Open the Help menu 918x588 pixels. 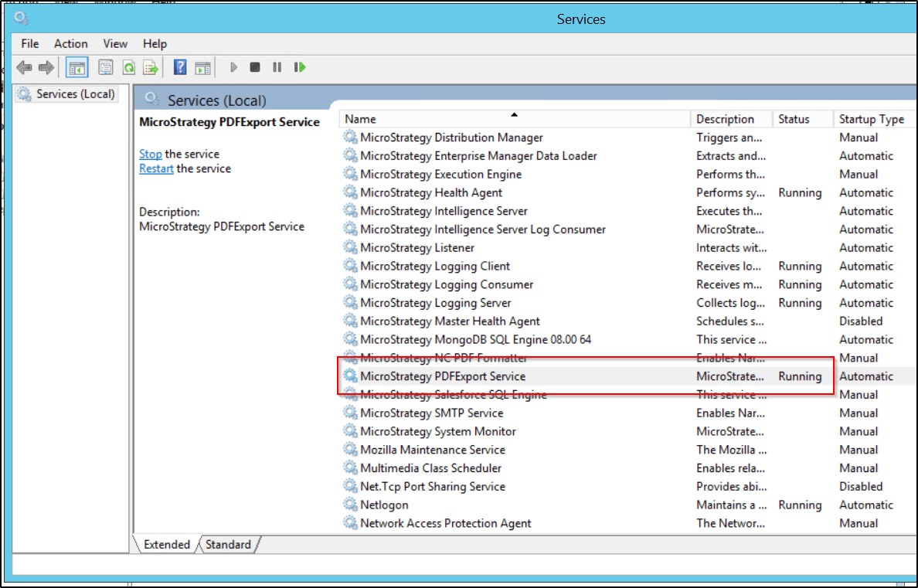(155, 44)
